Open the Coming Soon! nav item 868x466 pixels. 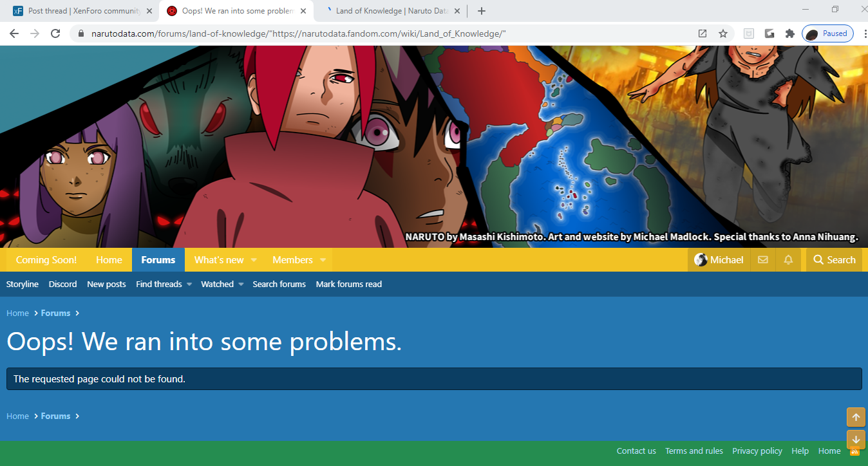46,260
